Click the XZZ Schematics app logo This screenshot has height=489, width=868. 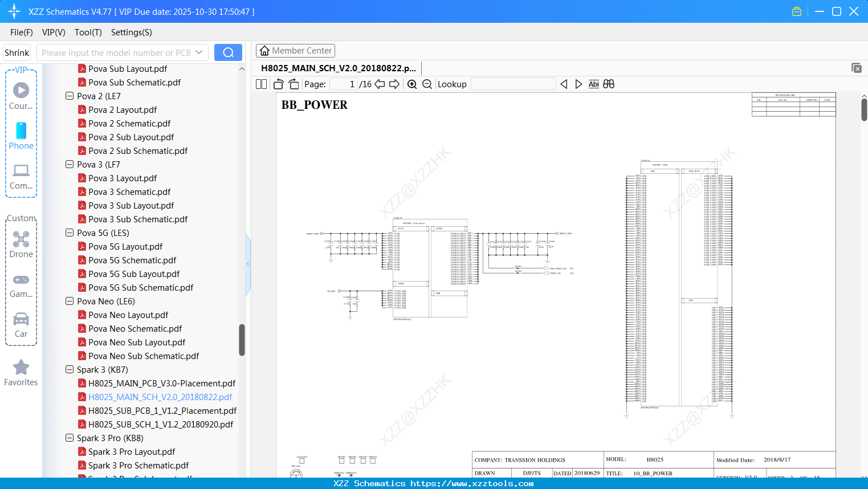pyautogui.click(x=14, y=11)
